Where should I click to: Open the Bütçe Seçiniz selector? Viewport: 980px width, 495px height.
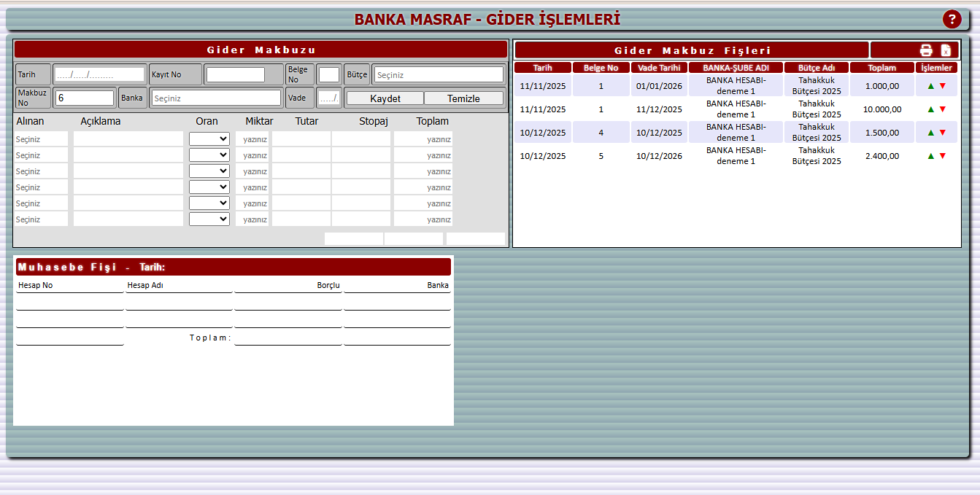coord(438,74)
